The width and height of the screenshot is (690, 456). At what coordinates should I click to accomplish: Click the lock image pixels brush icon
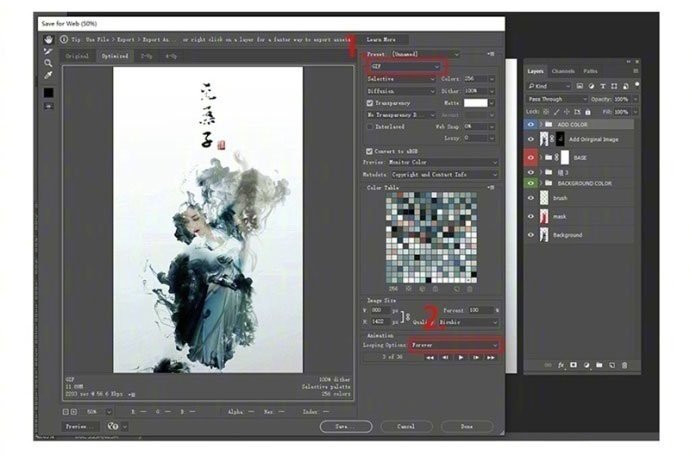pos(556,112)
